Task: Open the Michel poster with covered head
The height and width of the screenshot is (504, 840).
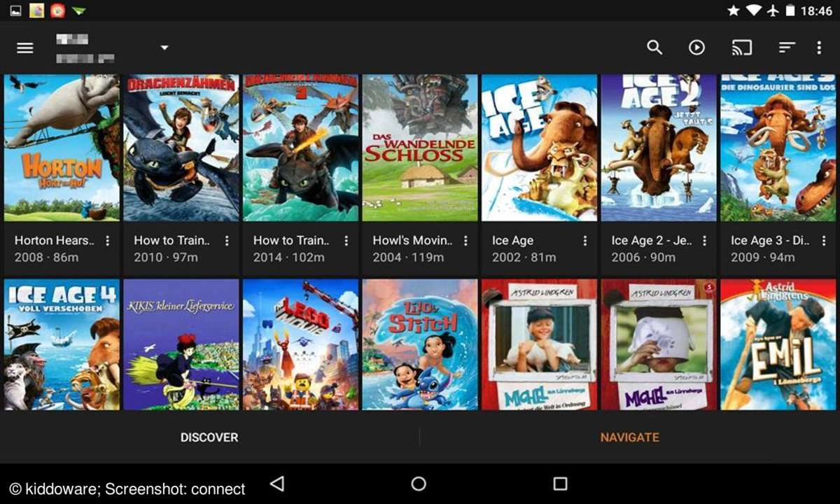Action: pyautogui.click(x=659, y=344)
